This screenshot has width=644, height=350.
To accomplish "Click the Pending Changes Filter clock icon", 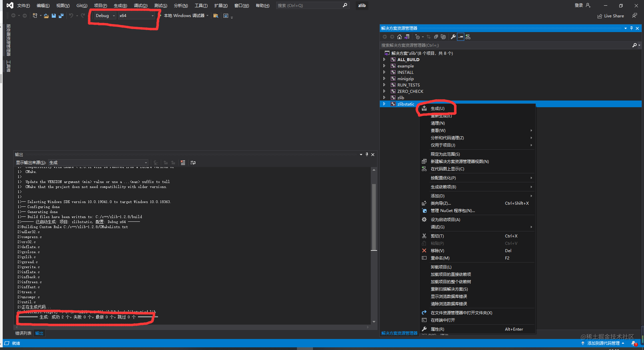I will [418, 37].
